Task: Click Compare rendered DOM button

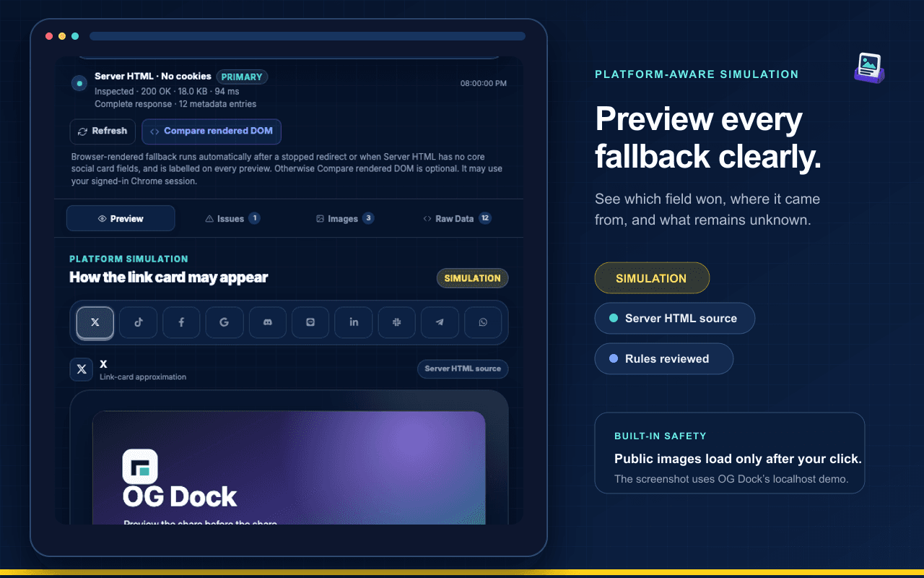Action: click(212, 131)
